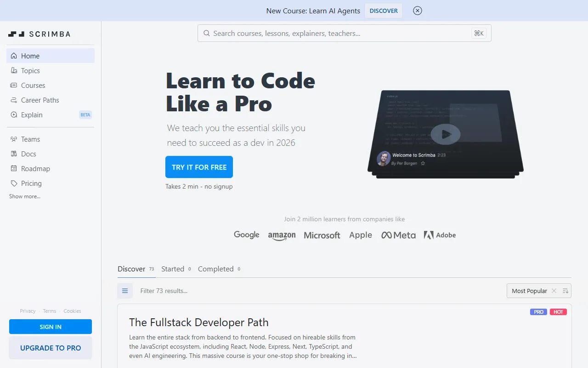Open Career Paths from the sidebar

click(x=51, y=100)
